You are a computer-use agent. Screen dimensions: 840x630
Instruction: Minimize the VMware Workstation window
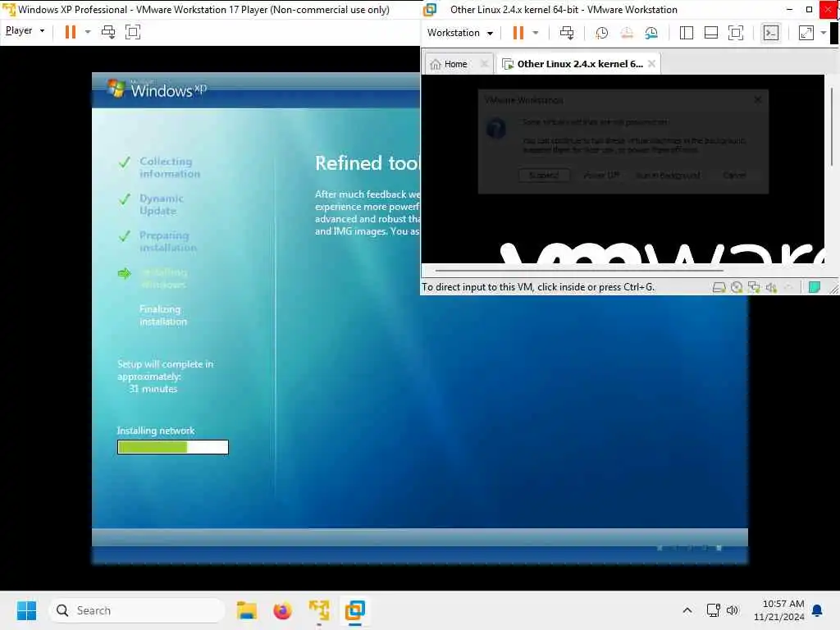pos(789,10)
